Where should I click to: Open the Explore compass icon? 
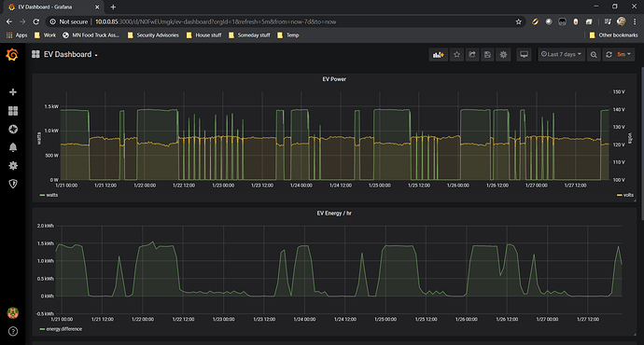coord(13,130)
